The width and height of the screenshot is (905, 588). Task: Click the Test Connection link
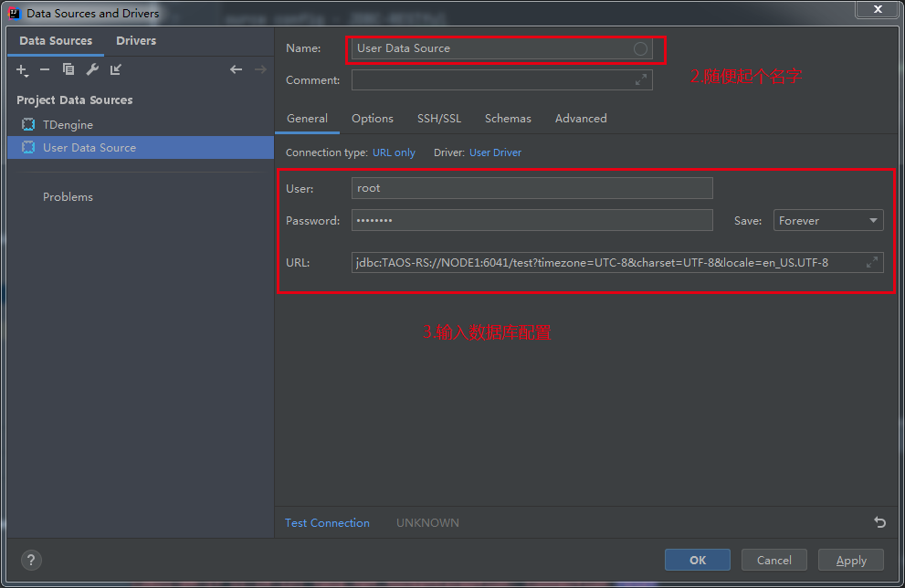tap(327, 522)
